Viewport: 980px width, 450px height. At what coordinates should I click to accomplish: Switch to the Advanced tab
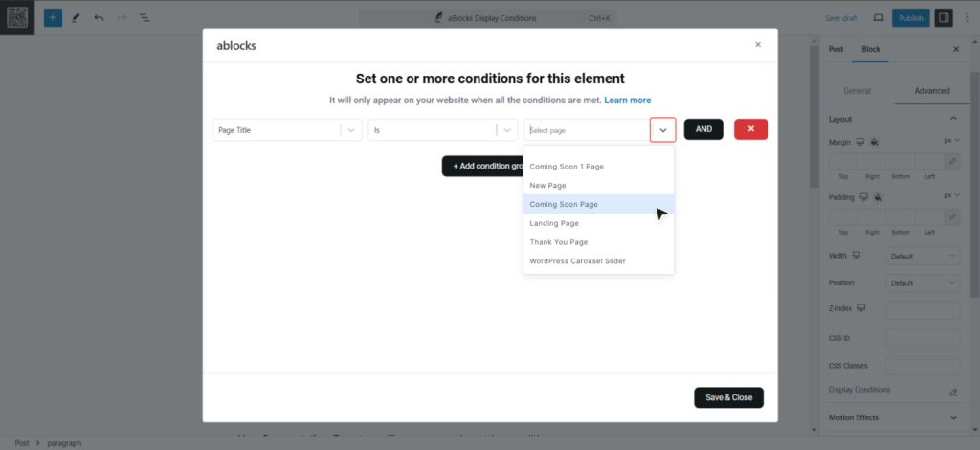(932, 91)
